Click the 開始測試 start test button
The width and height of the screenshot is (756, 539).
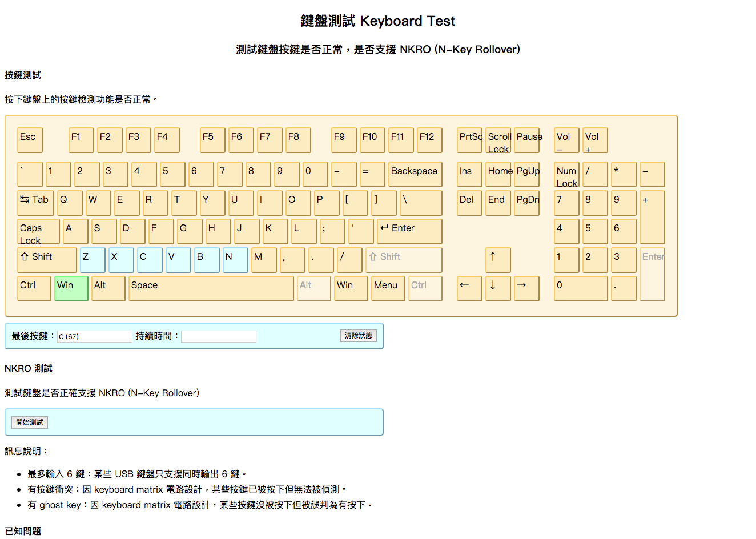[x=30, y=423]
